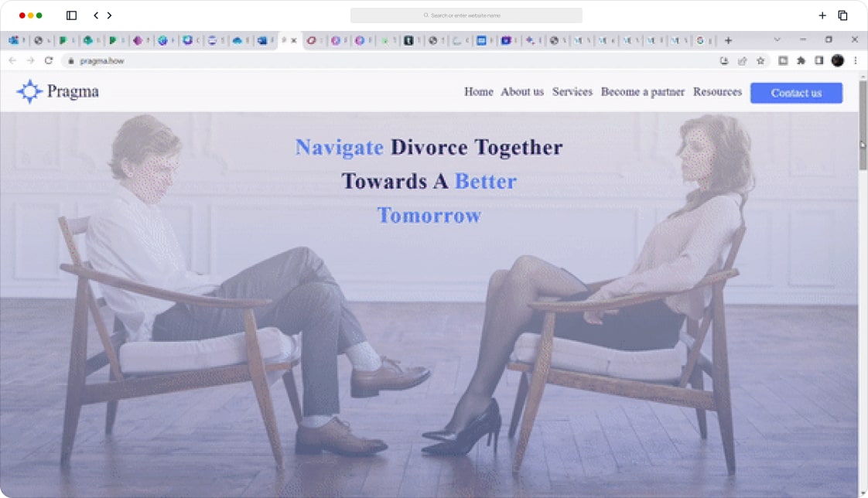This screenshot has width=868, height=498.
Task: Click the Pragma logo icon
Action: pyautogui.click(x=29, y=92)
